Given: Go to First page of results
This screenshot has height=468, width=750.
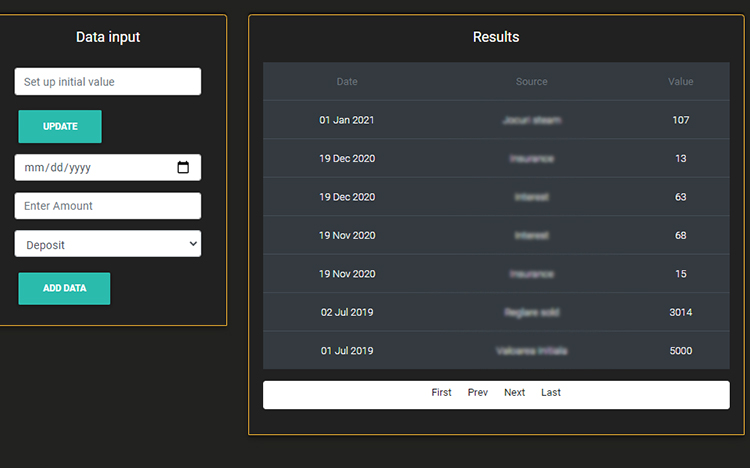Looking at the screenshot, I should [x=441, y=393].
